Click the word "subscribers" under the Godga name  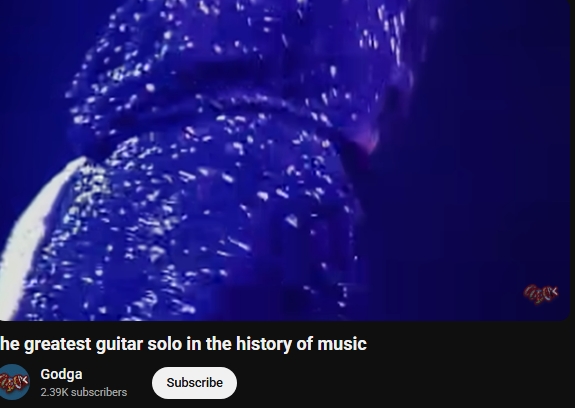pos(99,392)
